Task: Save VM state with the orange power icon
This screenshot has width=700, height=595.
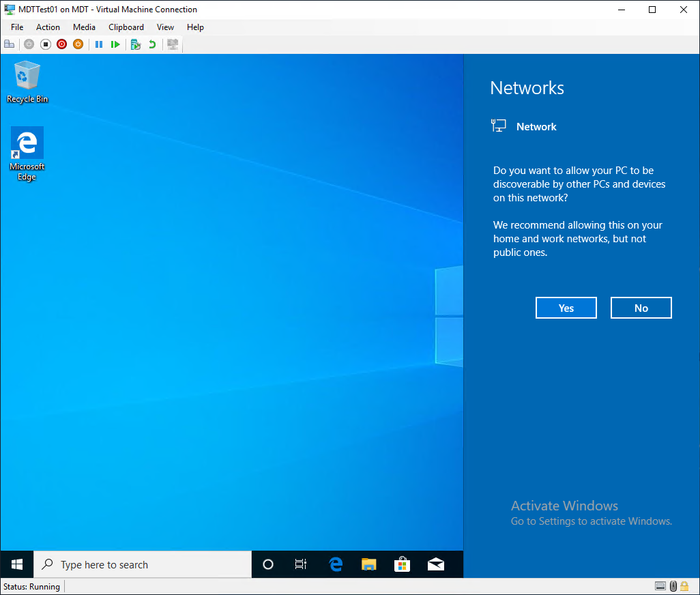Action: 78,44
